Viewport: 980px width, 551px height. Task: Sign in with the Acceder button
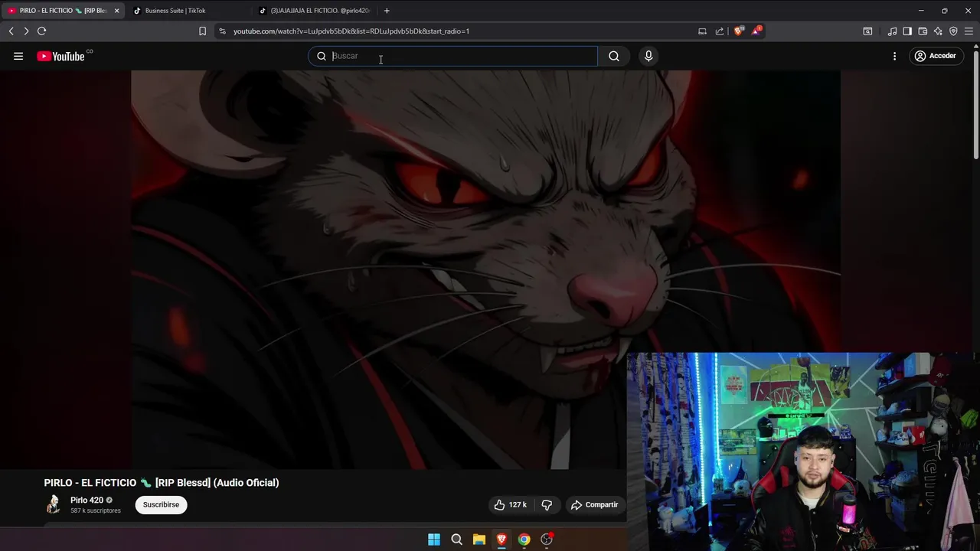(x=936, y=56)
